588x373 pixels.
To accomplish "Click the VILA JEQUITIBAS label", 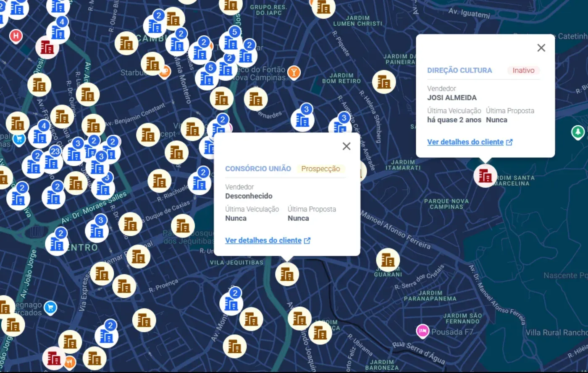I will (236, 263).
